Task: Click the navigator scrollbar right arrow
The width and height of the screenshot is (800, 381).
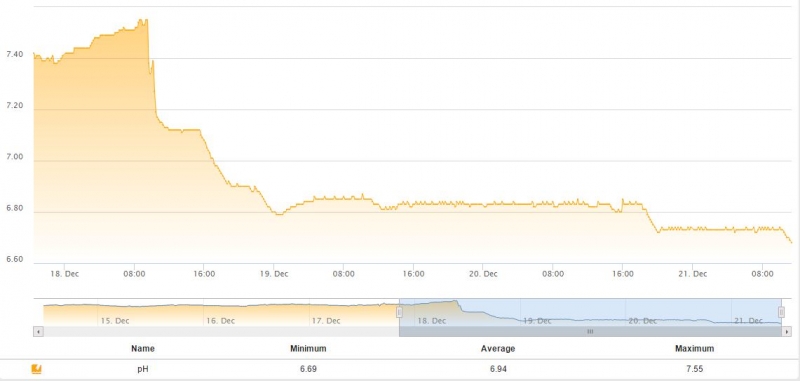Action: 787,332
